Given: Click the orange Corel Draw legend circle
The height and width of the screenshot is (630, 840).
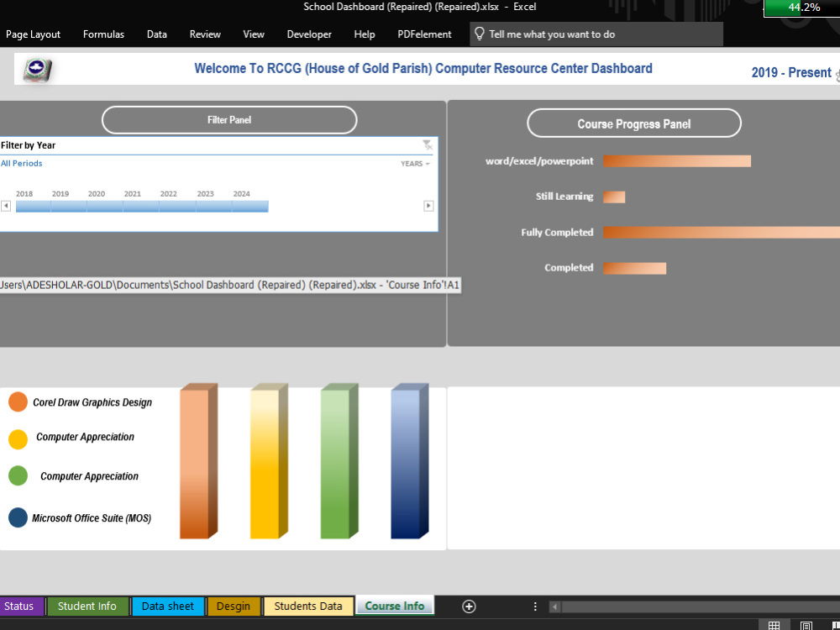Looking at the screenshot, I should coord(18,402).
